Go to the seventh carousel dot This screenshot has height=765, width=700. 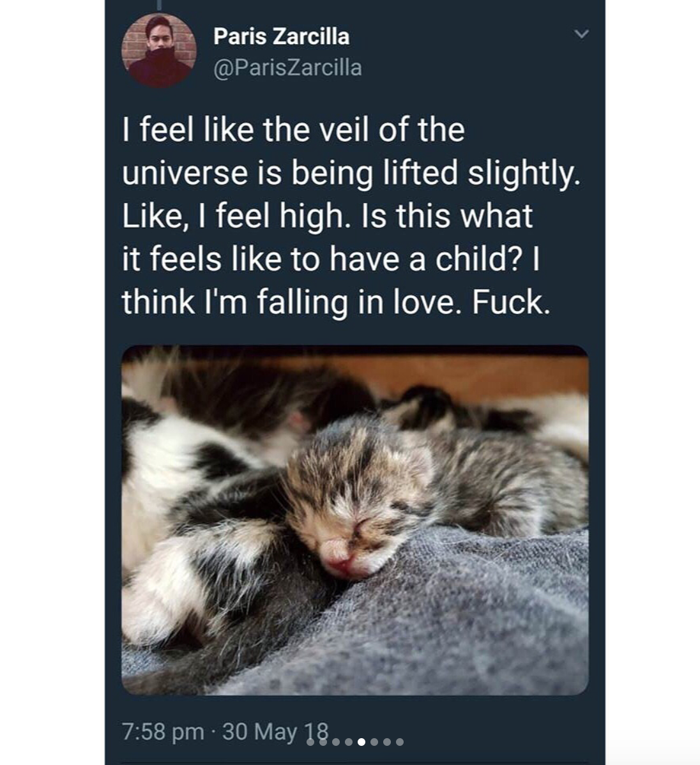pyautogui.click(x=387, y=742)
